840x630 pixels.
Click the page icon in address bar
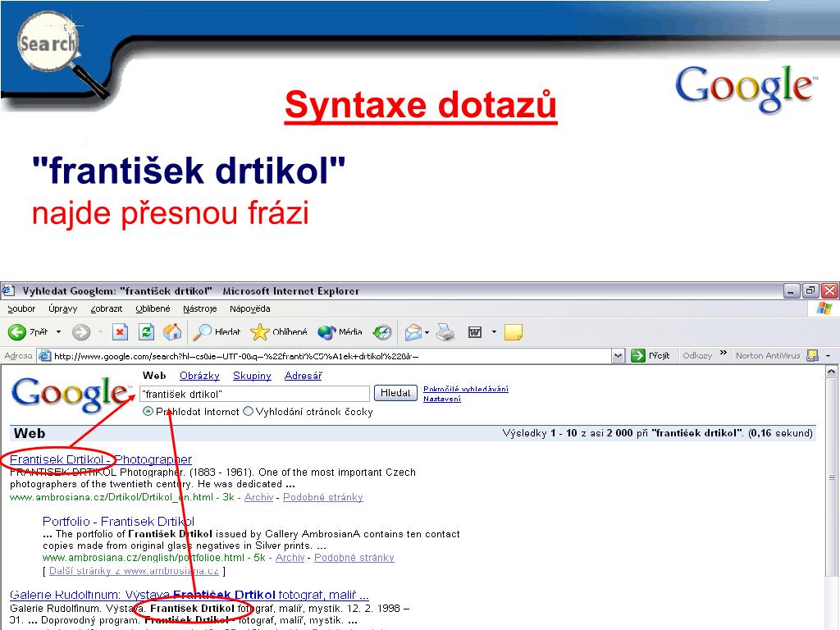46,356
